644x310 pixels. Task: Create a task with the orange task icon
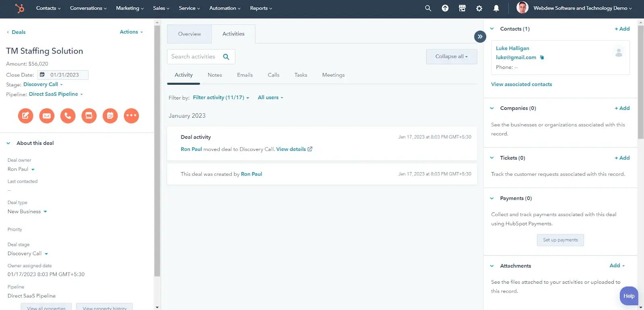point(89,116)
